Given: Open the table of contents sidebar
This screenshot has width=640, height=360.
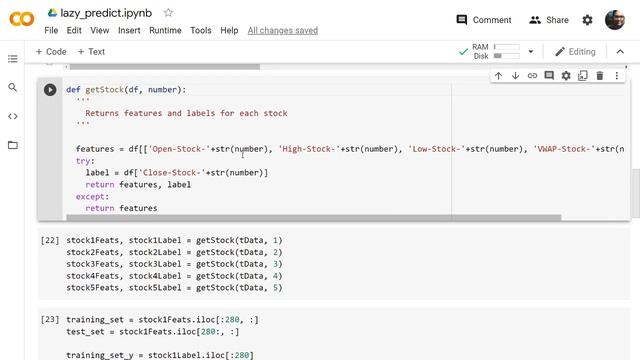Looking at the screenshot, I should [x=13, y=59].
